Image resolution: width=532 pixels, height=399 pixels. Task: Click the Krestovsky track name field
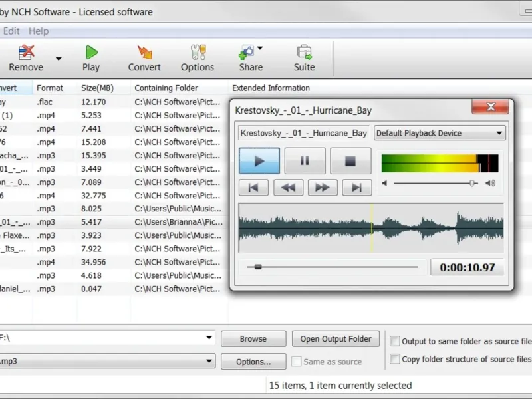(x=304, y=133)
